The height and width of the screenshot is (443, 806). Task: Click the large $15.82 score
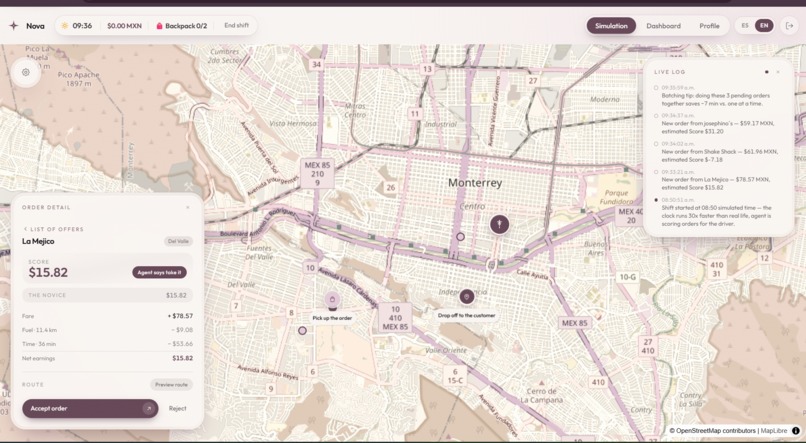(48, 272)
